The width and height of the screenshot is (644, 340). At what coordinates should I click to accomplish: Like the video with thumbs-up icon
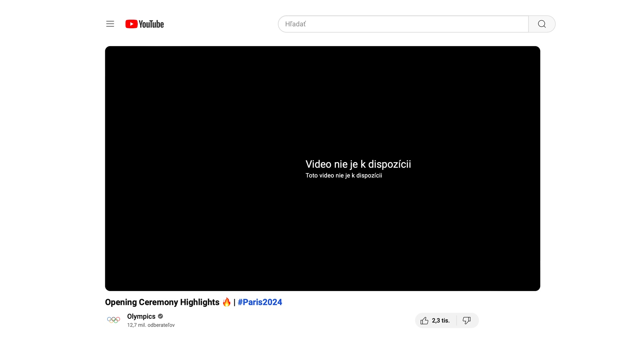click(424, 321)
